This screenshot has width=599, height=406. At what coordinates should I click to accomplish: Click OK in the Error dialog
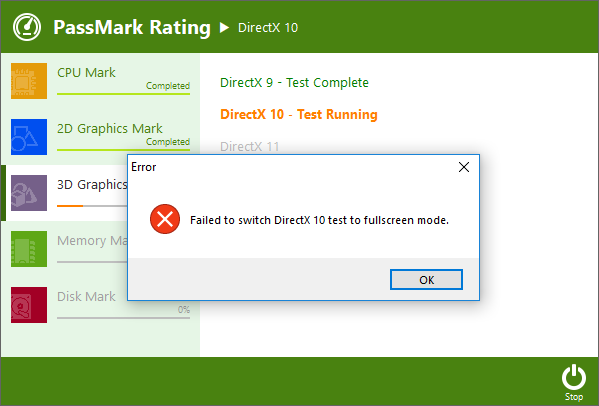pos(426,280)
